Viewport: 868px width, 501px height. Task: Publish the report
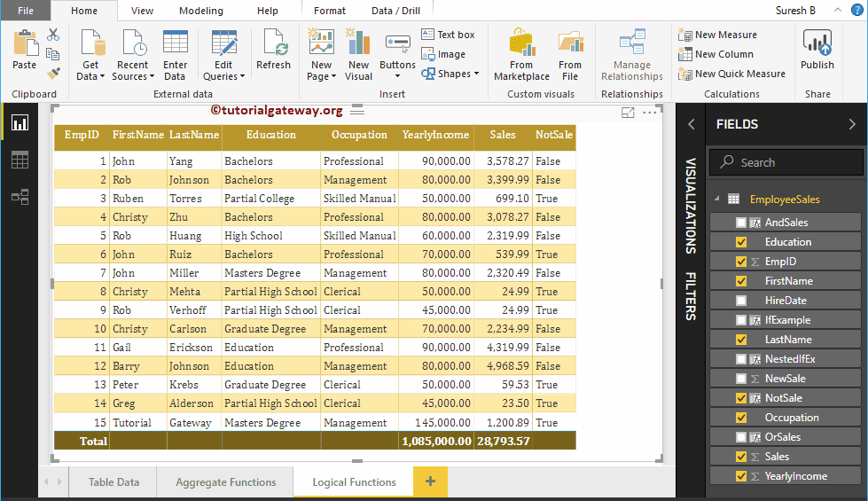click(x=817, y=50)
